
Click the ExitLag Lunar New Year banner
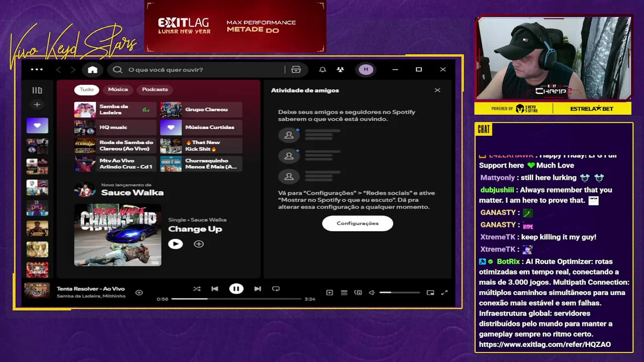pyautogui.click(x=235, y=26)
